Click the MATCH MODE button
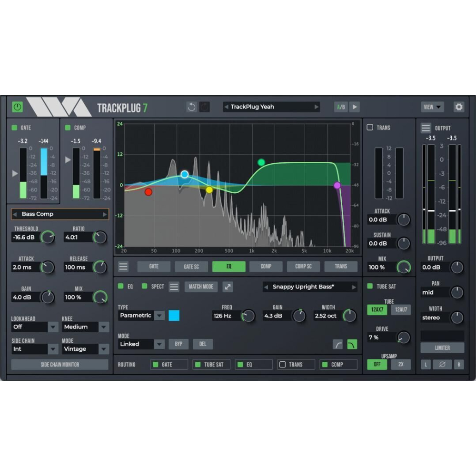Viewport: 476px width, 476px height. (200, 287)
